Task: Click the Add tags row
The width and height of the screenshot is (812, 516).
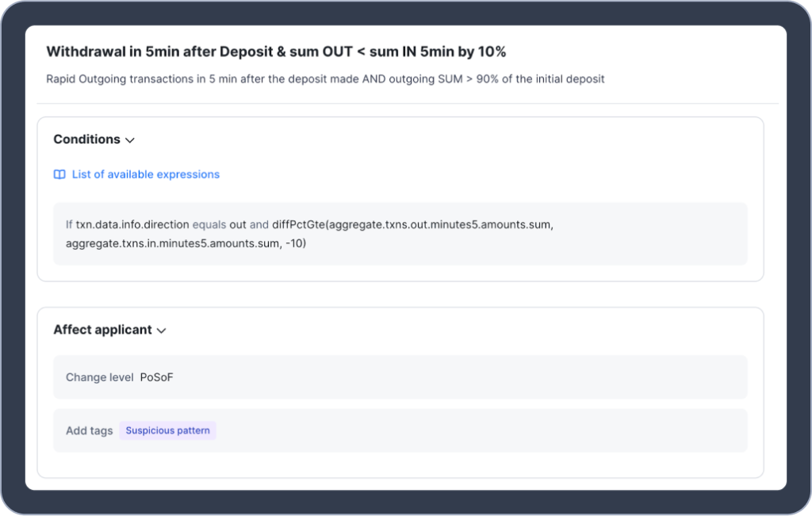Action: point(400,430)
